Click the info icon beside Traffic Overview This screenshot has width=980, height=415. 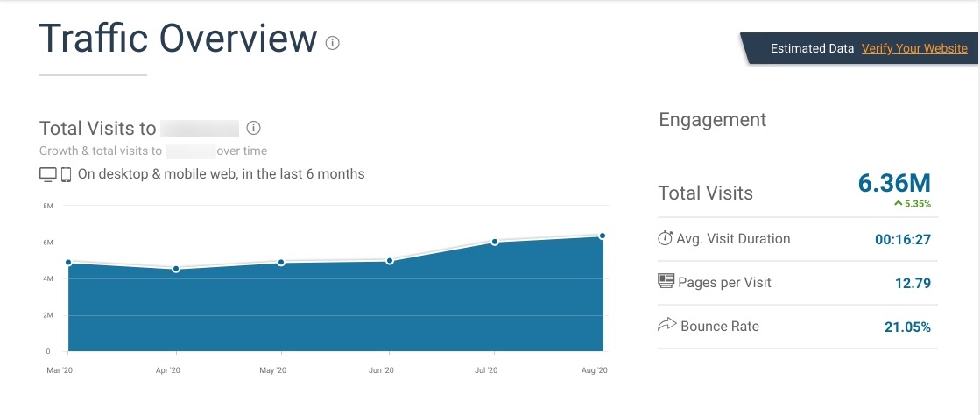click(x=333, y=43)
